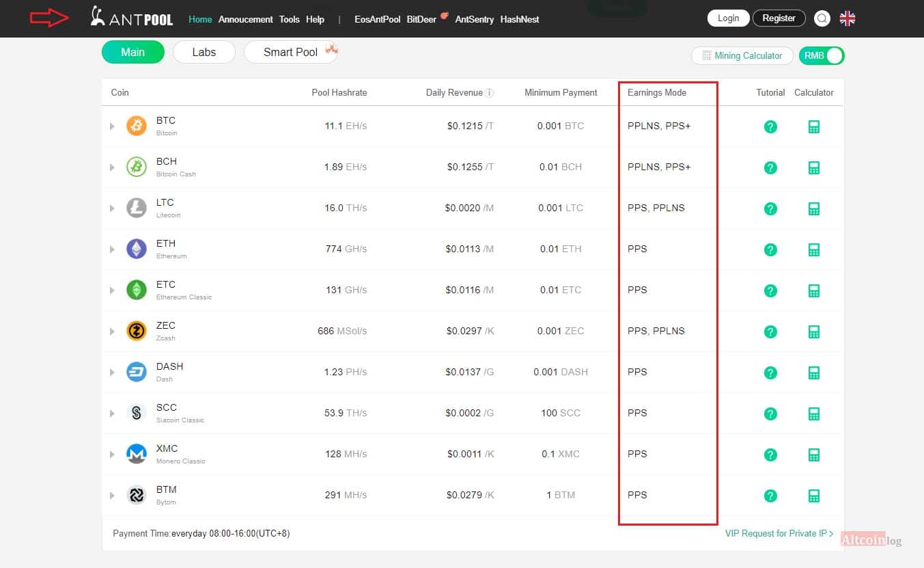Click the Bitcoin coin icon
The height and width of the screenshot is (568, 924).
(137, 126)
